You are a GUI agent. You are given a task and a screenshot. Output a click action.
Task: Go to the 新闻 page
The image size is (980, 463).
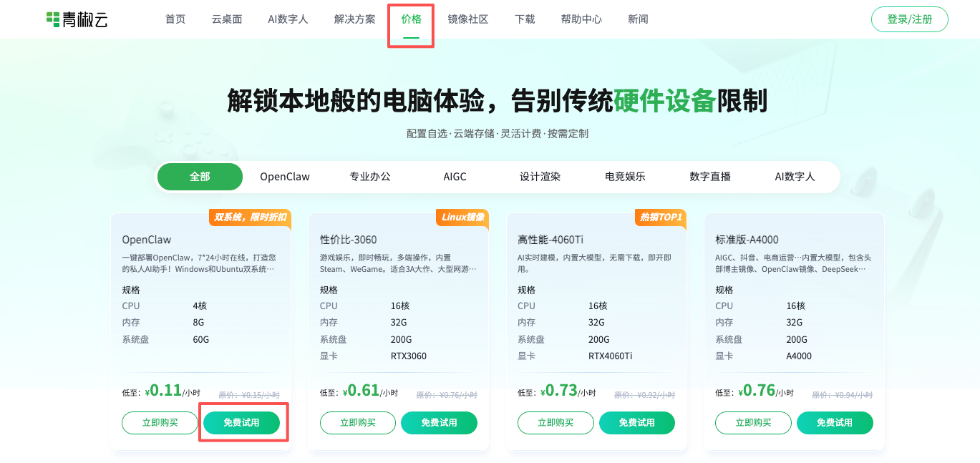click(x=638, y=19)
